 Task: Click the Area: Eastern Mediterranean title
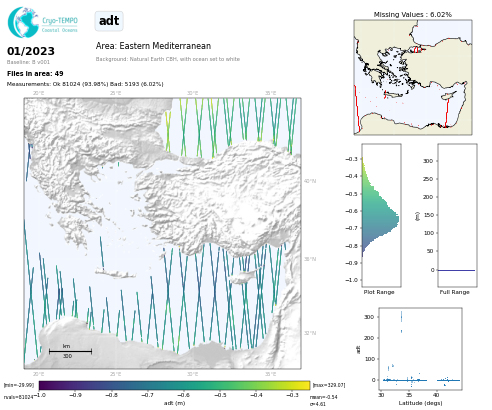(x=153, y=46)
